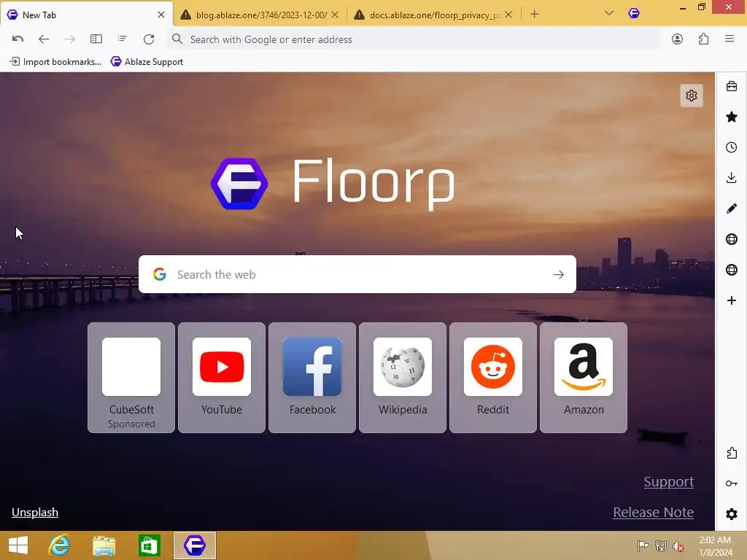This screenshot has height=560, width=747.
Task: Open the add-ons puzzle icon in sidebar
Action: click(x=731, y=453)
